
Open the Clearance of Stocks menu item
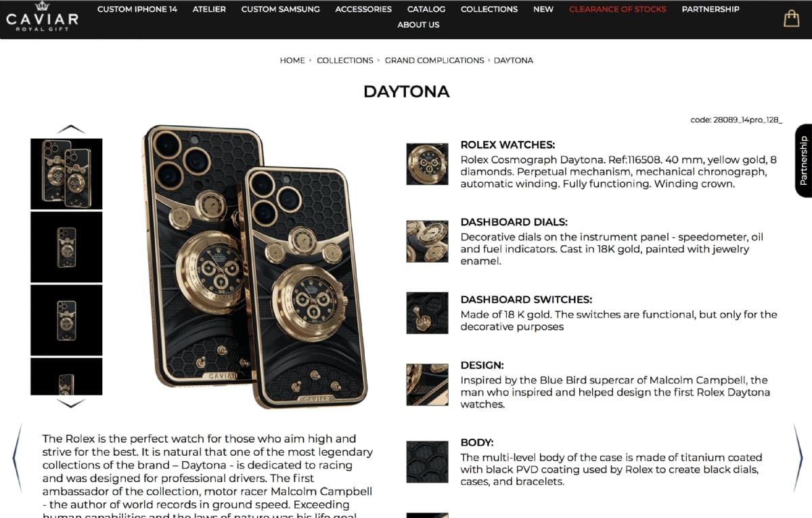click(x=618, y=9)
